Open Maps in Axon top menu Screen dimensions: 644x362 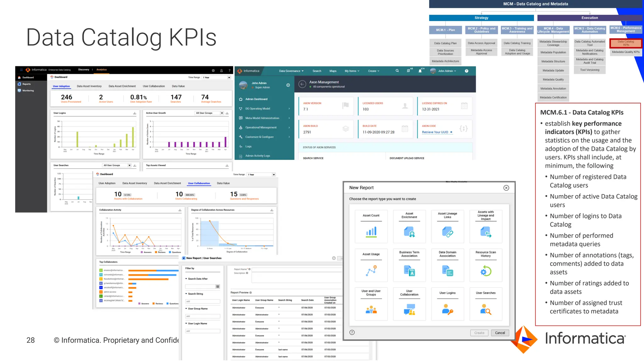[333, 71]
